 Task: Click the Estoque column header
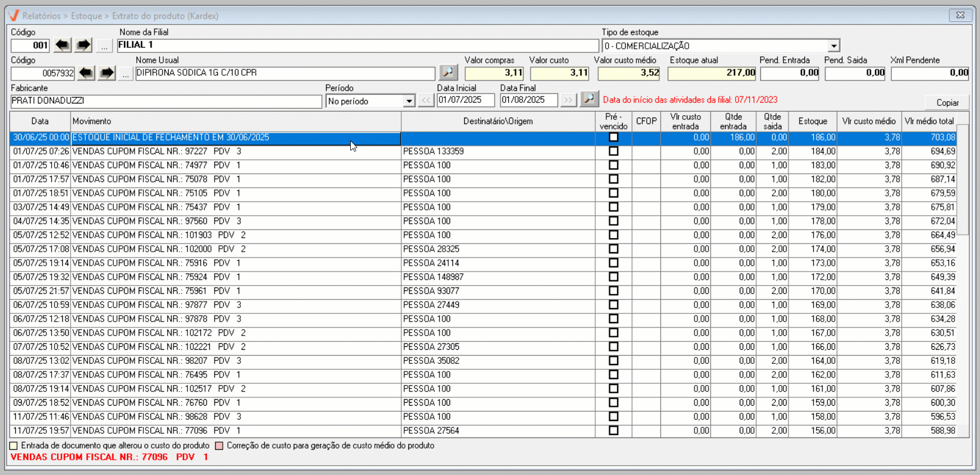point(813,121)
